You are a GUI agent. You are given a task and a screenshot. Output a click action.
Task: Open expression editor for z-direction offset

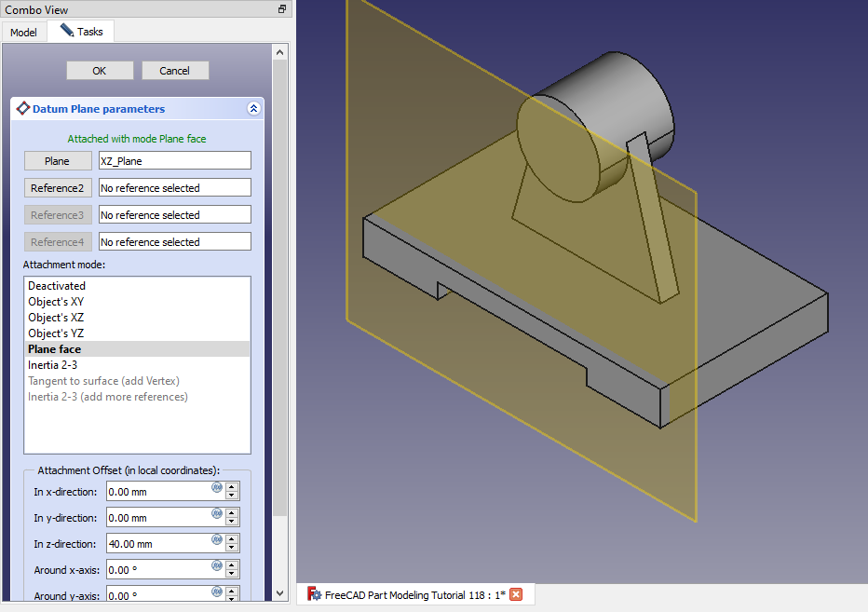(x=217, y=539)
